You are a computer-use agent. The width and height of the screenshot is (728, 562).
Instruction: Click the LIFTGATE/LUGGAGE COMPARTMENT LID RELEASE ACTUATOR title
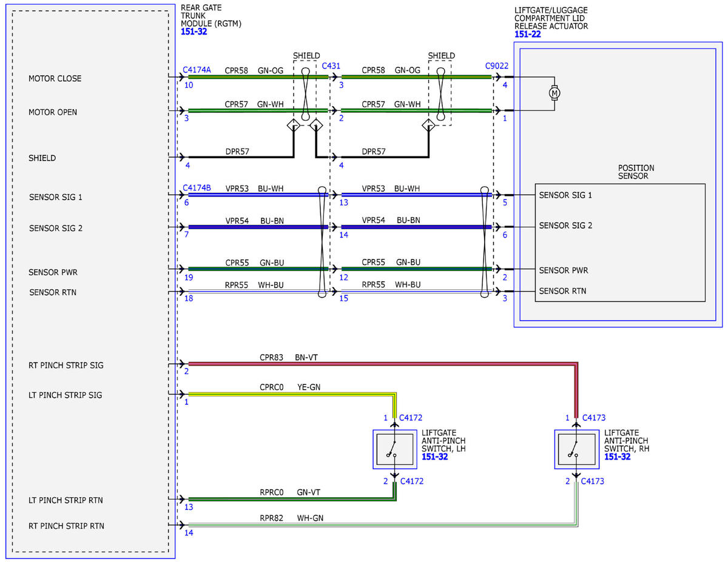click(551, 18)
